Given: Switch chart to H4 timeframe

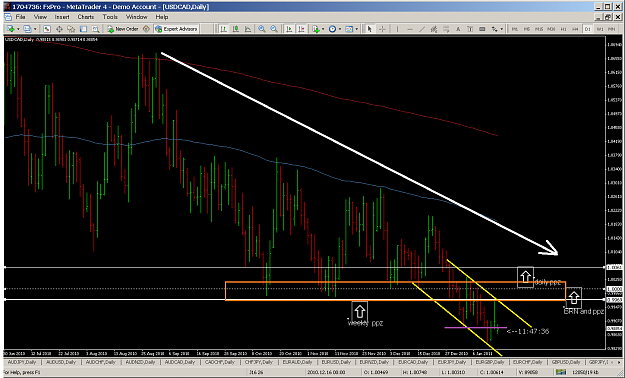Looking at the screenshot, I should pyautogui.click(x=575, y=29).
